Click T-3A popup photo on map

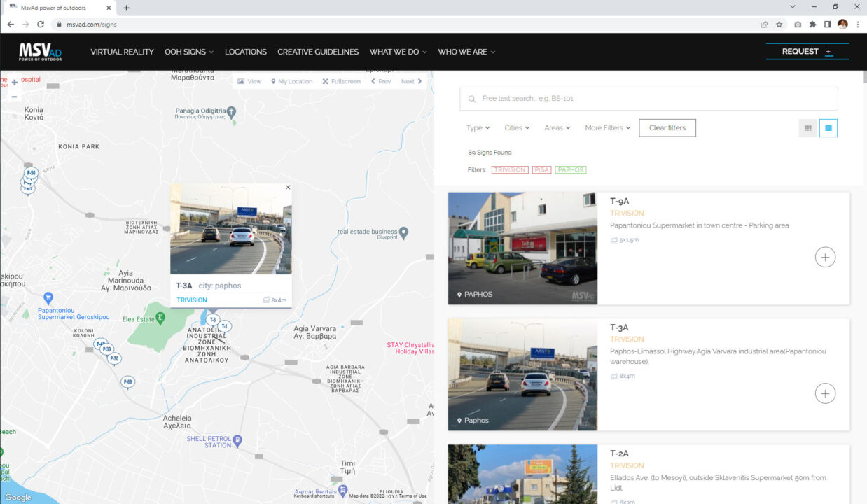coord(231,229)
